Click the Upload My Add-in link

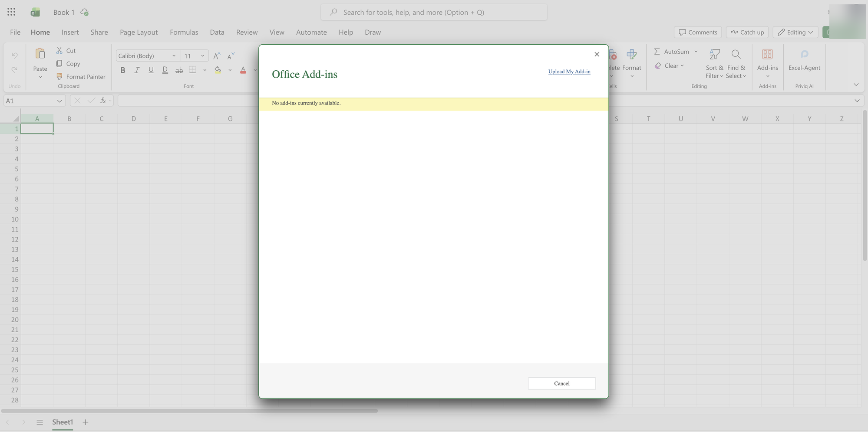tap(569, 72)
